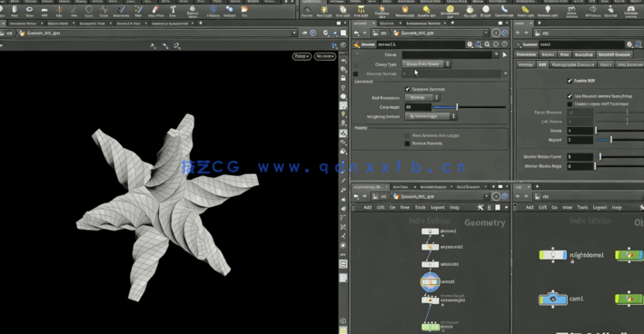Click the Spot Light shelf tool
The width and height of the screenshot is (644, 334).
coord(342,11)
